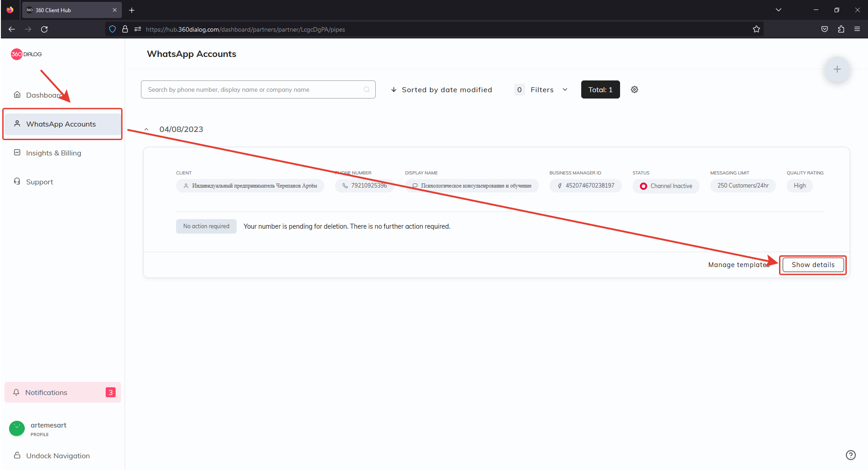Reload the page in the browser
The width and height of the screenshot is (868, 470).
click(44, 29)
